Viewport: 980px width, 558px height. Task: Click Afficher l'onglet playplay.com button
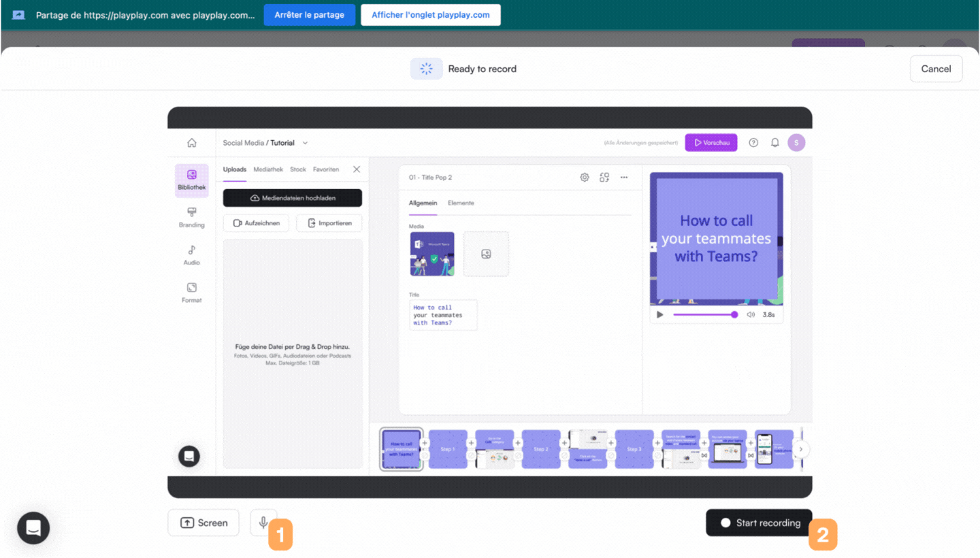coord(431,14)
